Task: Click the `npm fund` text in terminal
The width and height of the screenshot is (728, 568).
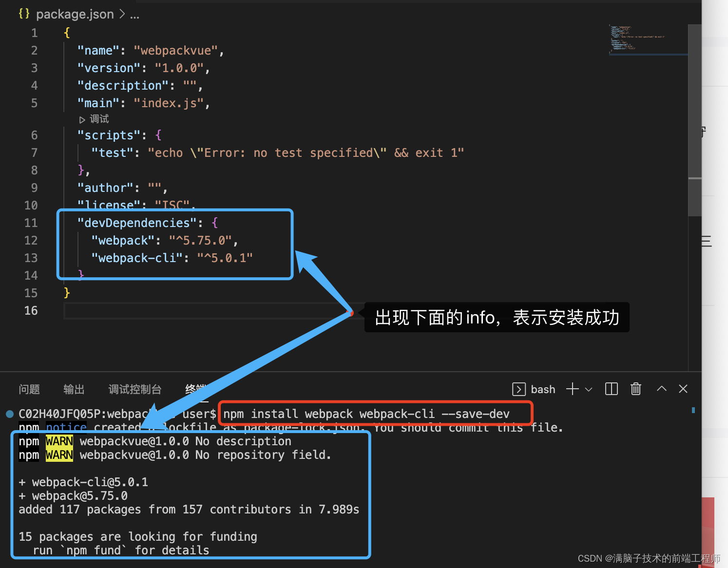Action: [x=94, y=550]
